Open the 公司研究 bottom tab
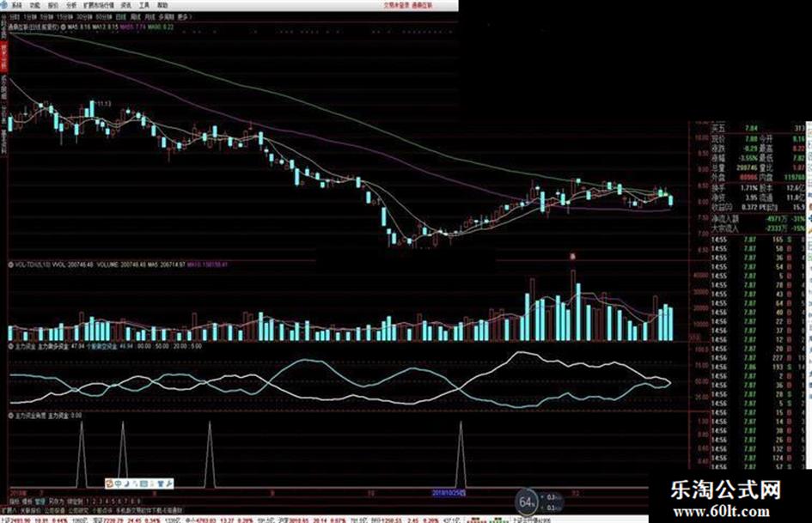This screenshot has height=523, width=812. [x=77, y=510]
